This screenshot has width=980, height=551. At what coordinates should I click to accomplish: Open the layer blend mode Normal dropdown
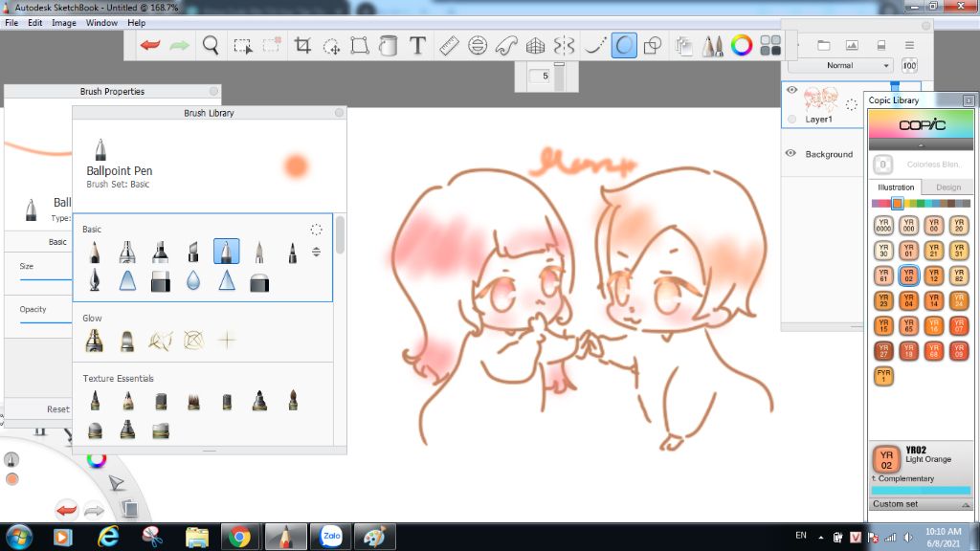[840, 65]
